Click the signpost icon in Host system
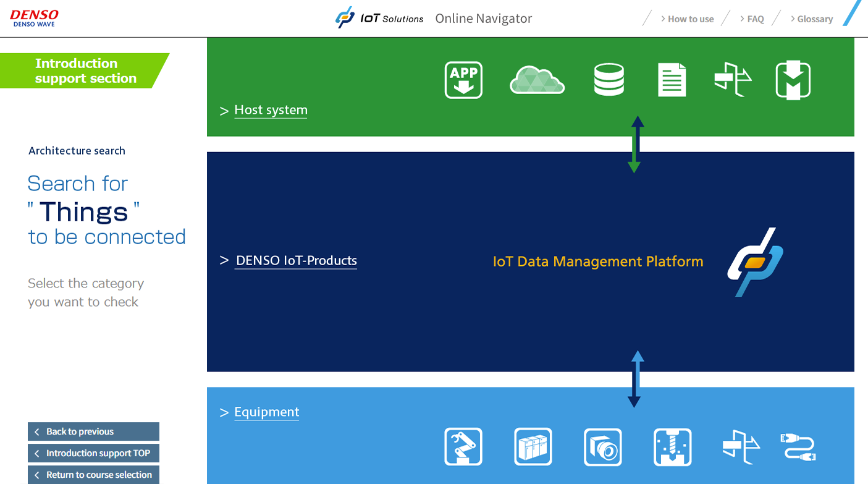 coord(733,80)
